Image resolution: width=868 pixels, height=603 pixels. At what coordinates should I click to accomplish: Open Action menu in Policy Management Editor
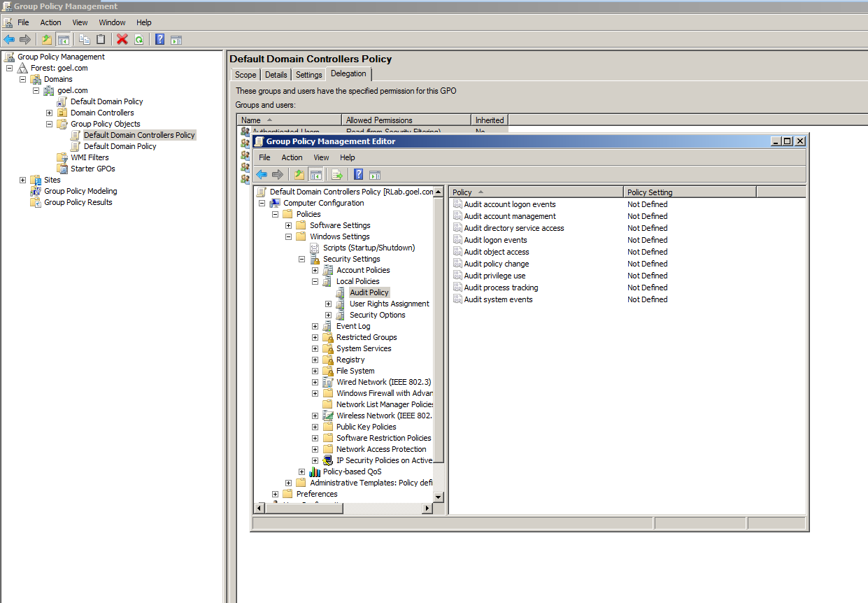click(x=292, y=157)
